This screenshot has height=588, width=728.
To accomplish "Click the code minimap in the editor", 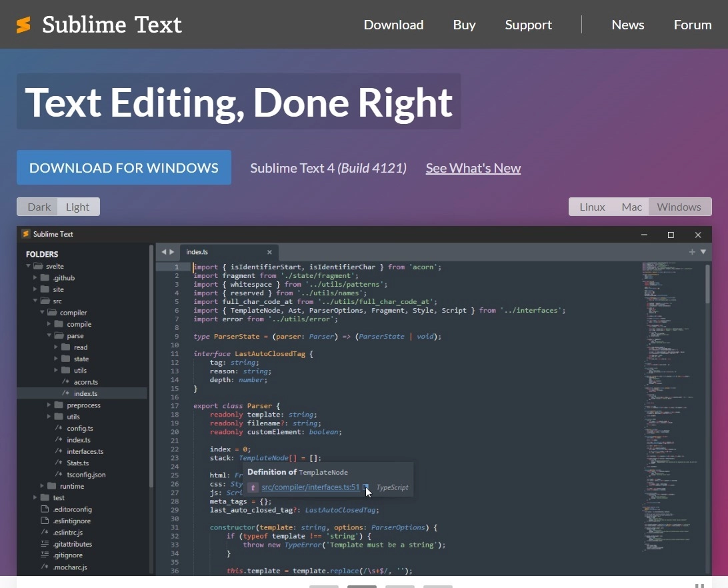I will tap(670, 400).
